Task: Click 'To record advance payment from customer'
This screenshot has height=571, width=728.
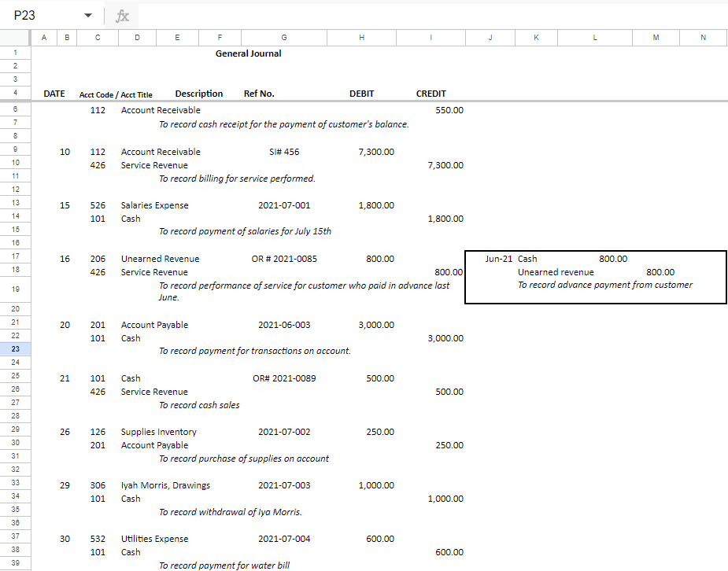Action: point(605,285)
